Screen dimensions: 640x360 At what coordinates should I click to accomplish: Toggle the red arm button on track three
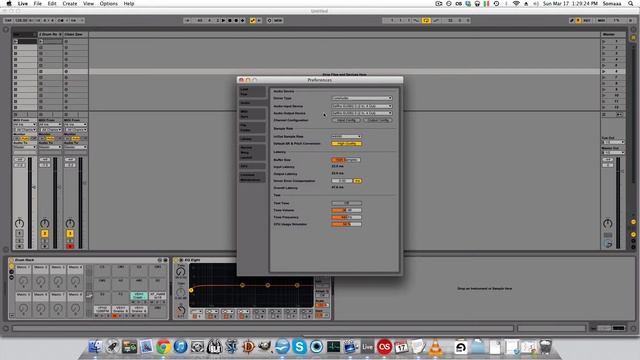pyautogui.click(x=70, y=247)
